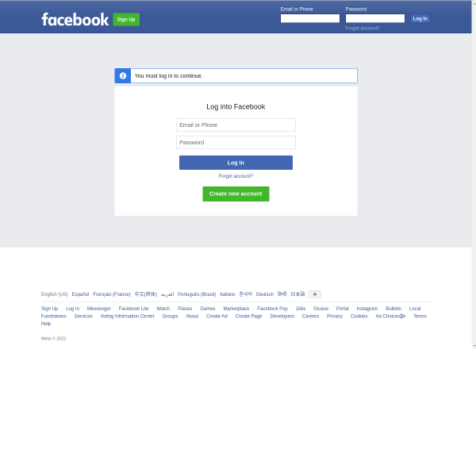Open Forgot account link below Log In
476x476 pixels.
click(x=236, y=176)
